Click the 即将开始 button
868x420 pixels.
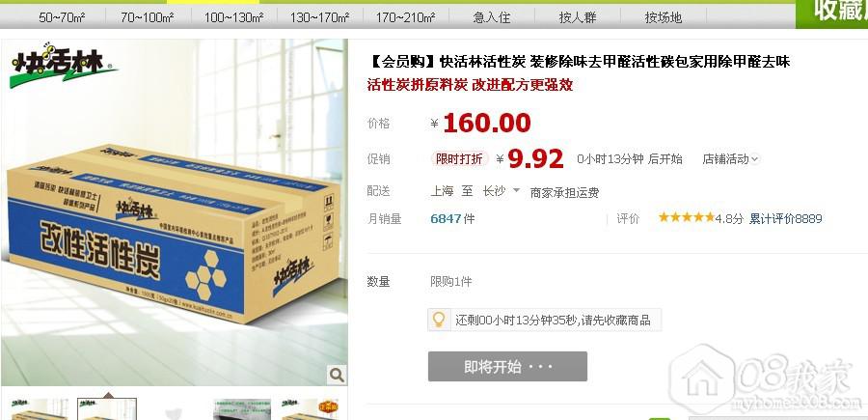point(507,366)
